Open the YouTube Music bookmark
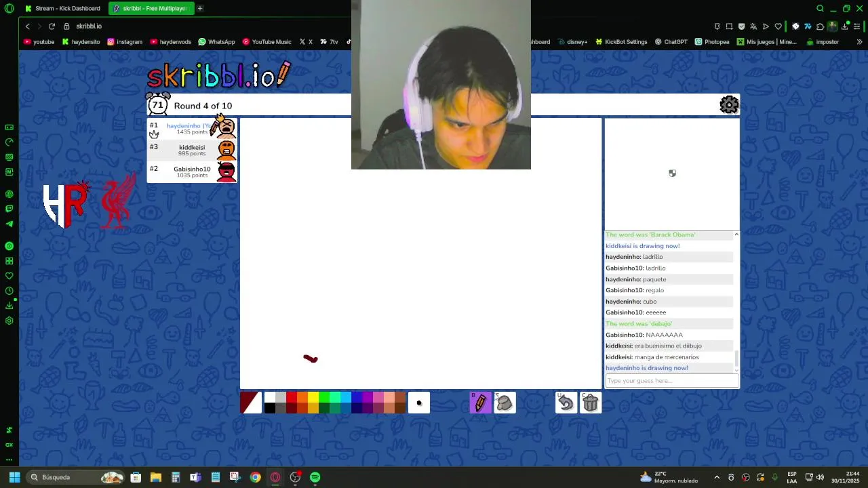868x488 pixels. pos(267,41)
